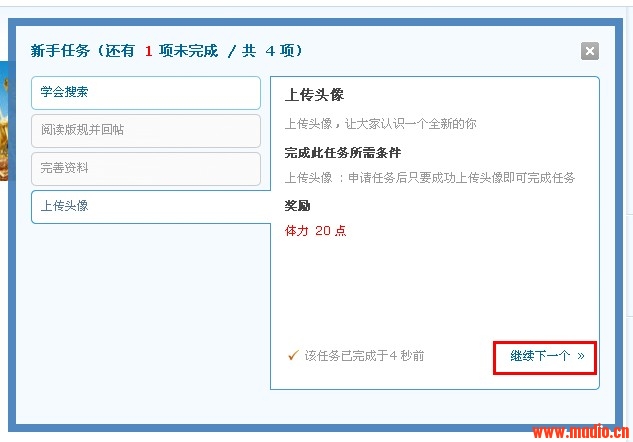This screenshot has width=633, height=442.
Task: Open the 阅读版规并回帖 task tab
Action: 145,131
